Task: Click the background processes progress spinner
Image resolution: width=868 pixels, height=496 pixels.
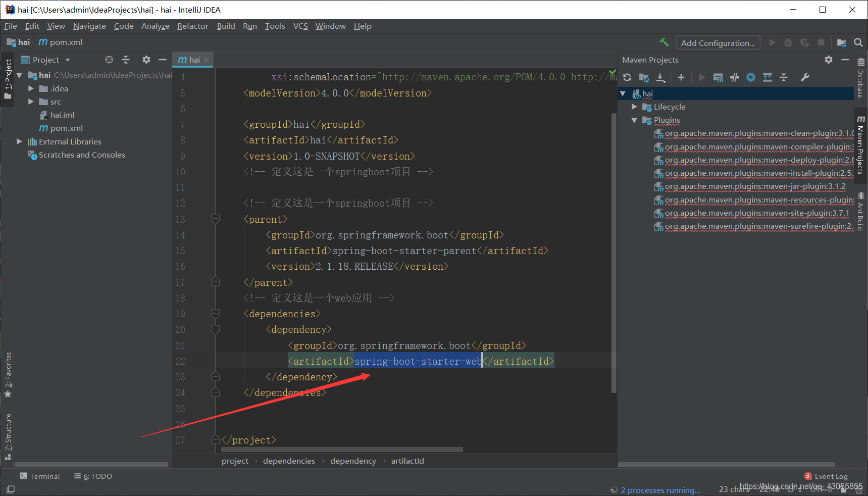Action: tap(614, 490)
